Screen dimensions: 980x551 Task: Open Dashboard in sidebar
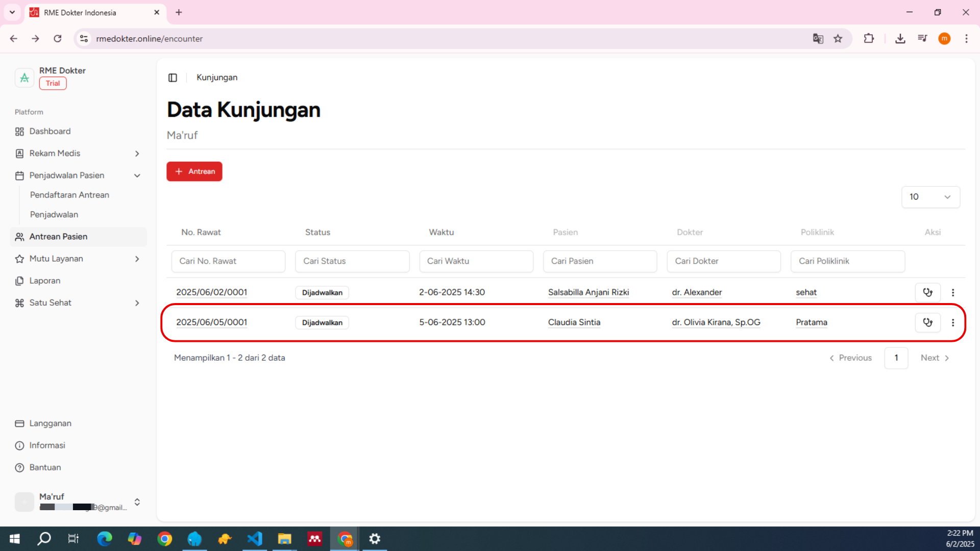(x=50, y=132)
